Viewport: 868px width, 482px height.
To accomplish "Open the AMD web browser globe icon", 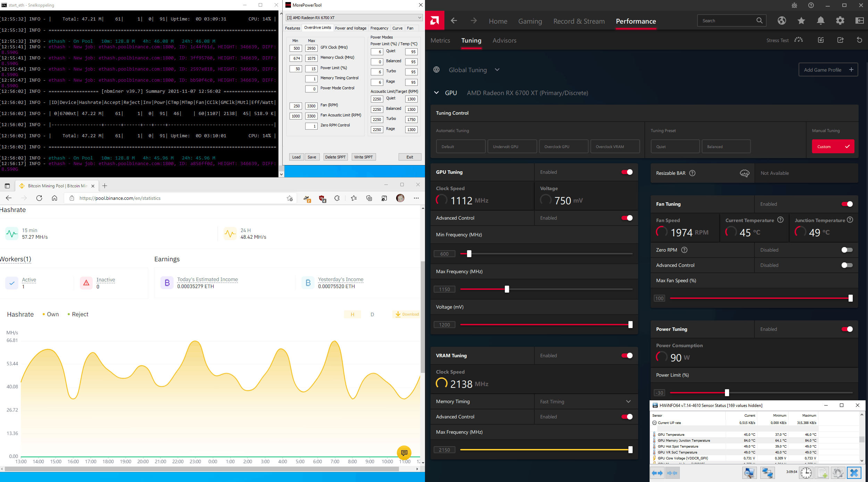I will (782, 21).
